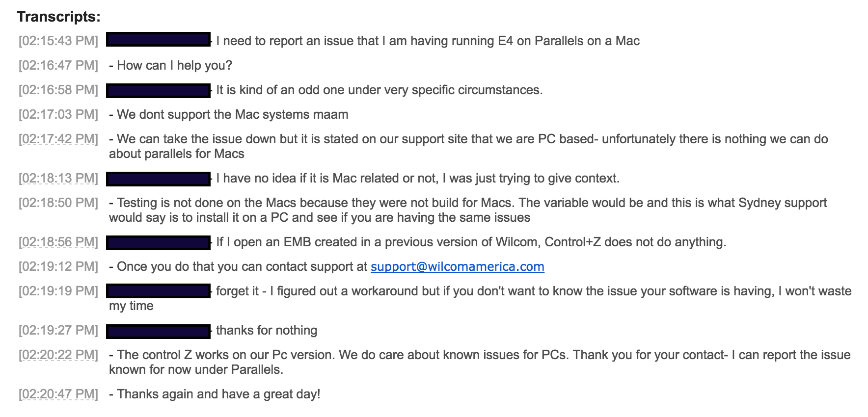Click the 02:17:42 PM underlined timestamp

[x=58, y=139]
